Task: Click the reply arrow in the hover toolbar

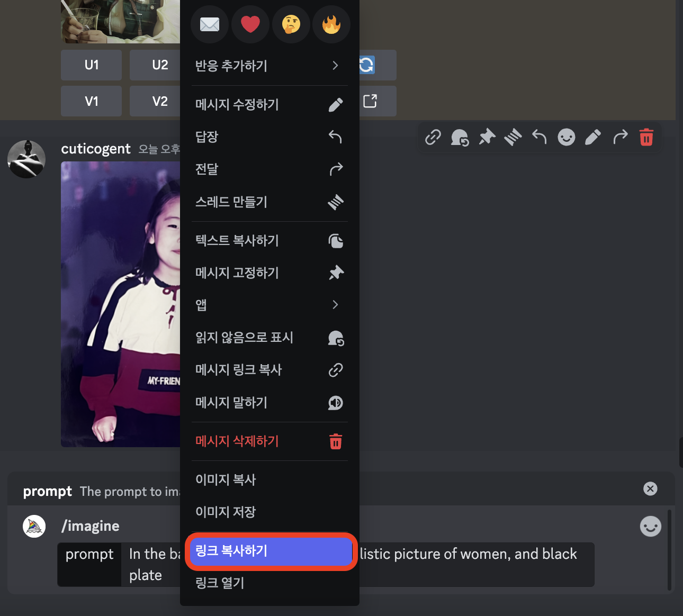Action: [540, 137]
